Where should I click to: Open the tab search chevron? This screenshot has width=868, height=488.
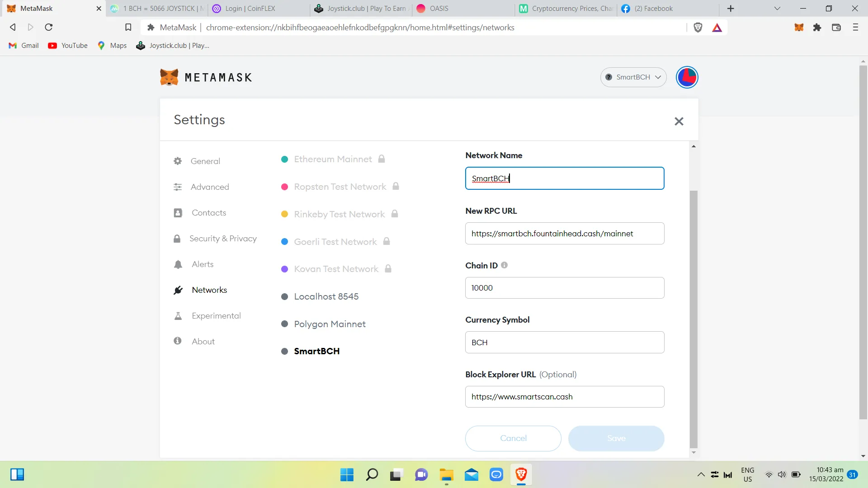(x=777, y=9)
